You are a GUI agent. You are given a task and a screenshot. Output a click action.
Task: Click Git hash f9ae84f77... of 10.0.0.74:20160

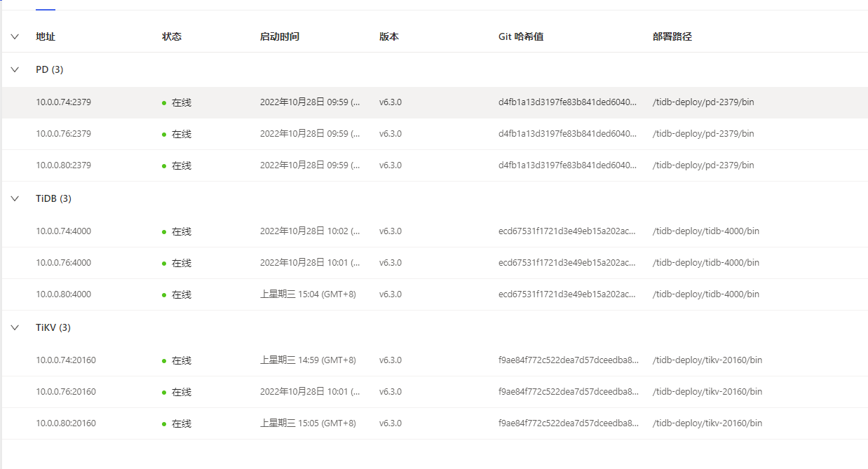[569, 360]
